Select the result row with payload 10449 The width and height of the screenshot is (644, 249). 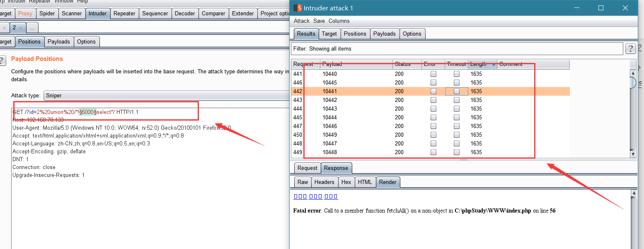tap(431, 135)
